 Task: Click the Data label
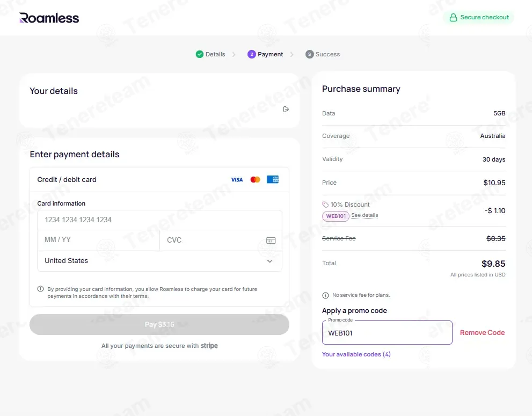[x=329, y=113]
